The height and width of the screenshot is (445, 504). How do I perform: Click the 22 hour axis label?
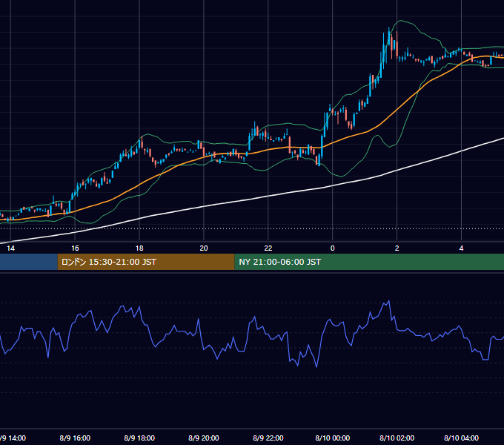pyautogui.click(x=268, y=248)
